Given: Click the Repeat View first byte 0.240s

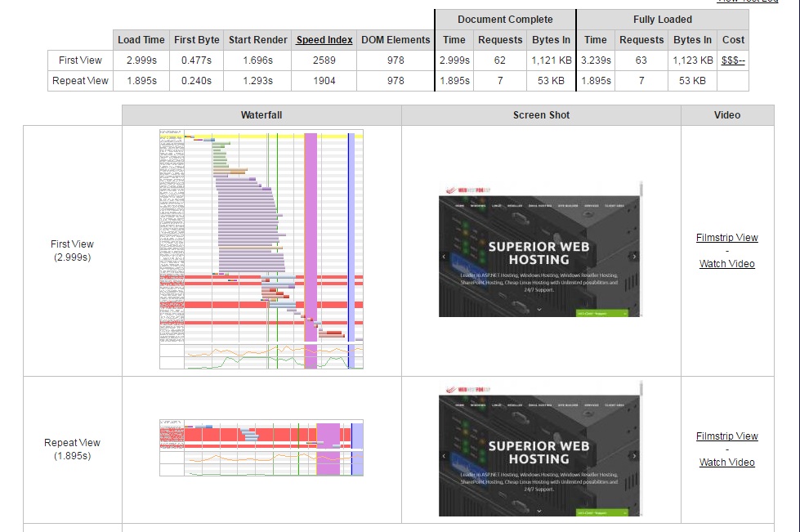Looking at the screenshot, I should tap(196, 81).
